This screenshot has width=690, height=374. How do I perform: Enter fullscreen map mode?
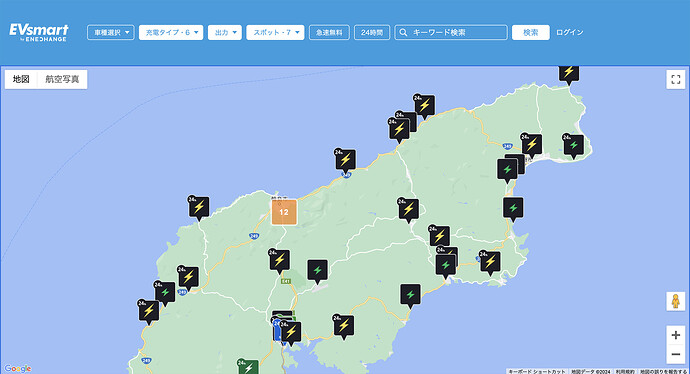pyautogui.click(x=675, y=80)
